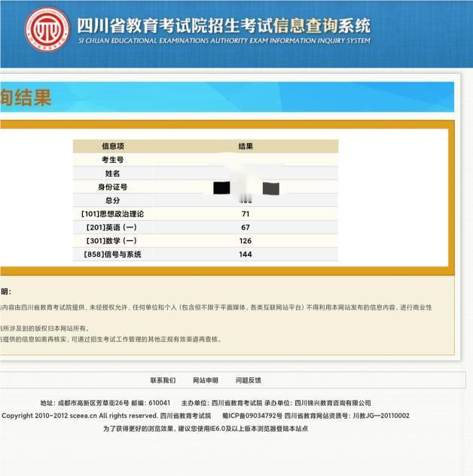Click the [101]思想政治理论 subject label
The height and width of the screenshot is (476, 473).
coord(113,214)
